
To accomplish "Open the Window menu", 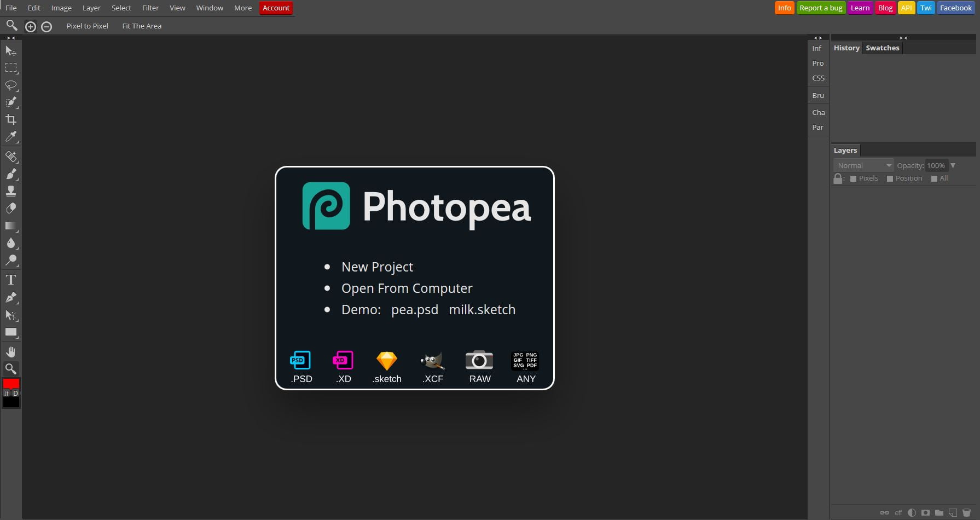I will pos(210,8).
